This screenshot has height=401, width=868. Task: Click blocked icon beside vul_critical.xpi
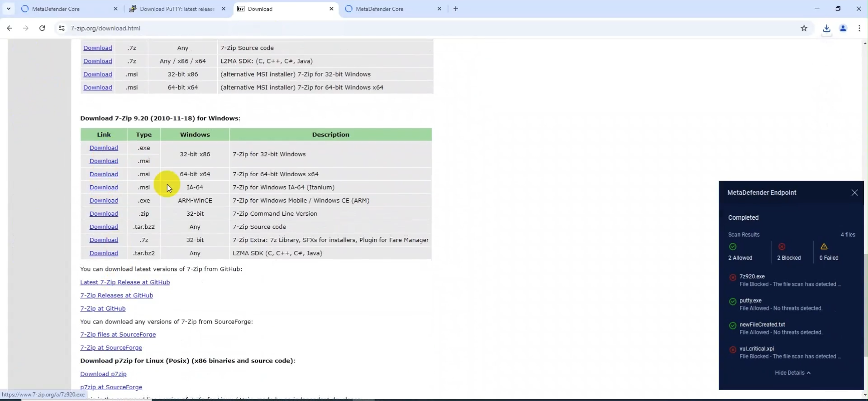point(733,349)
